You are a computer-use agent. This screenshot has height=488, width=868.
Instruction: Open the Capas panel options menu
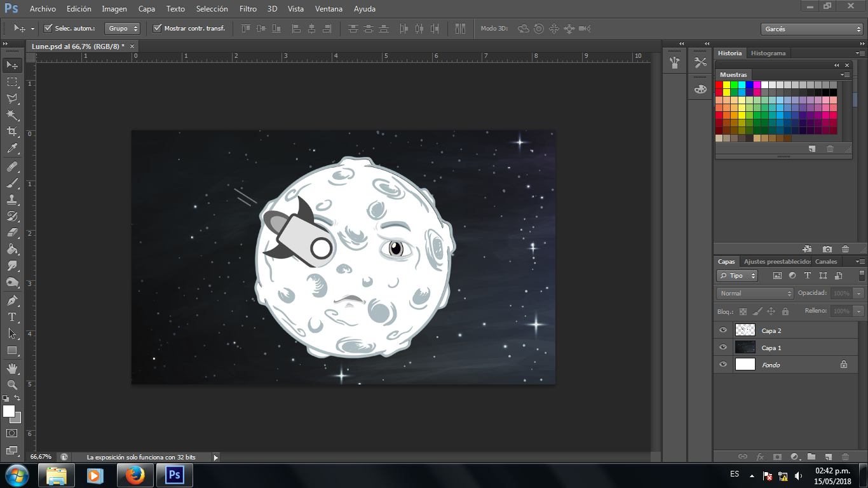[x=860, y=261]
